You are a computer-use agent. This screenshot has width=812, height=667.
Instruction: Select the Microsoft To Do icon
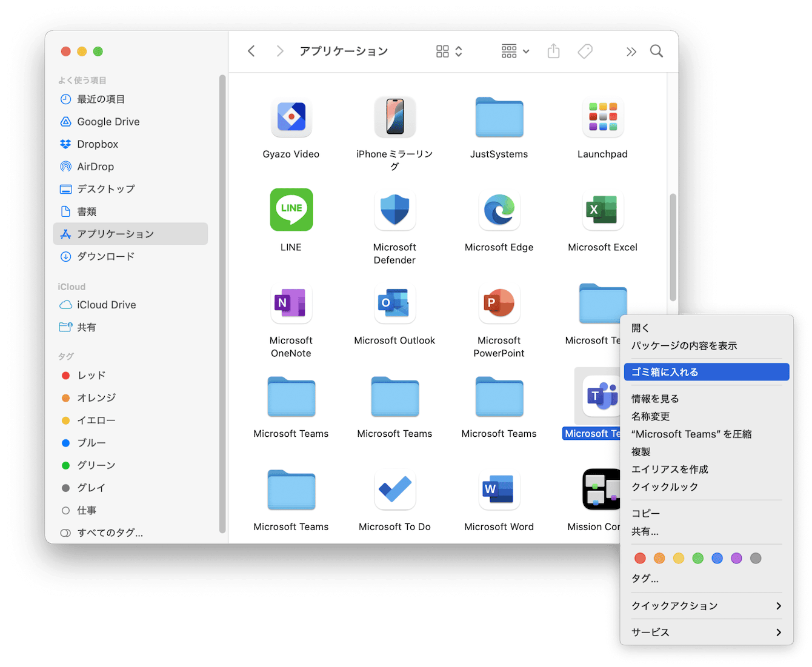click(394, 489)
